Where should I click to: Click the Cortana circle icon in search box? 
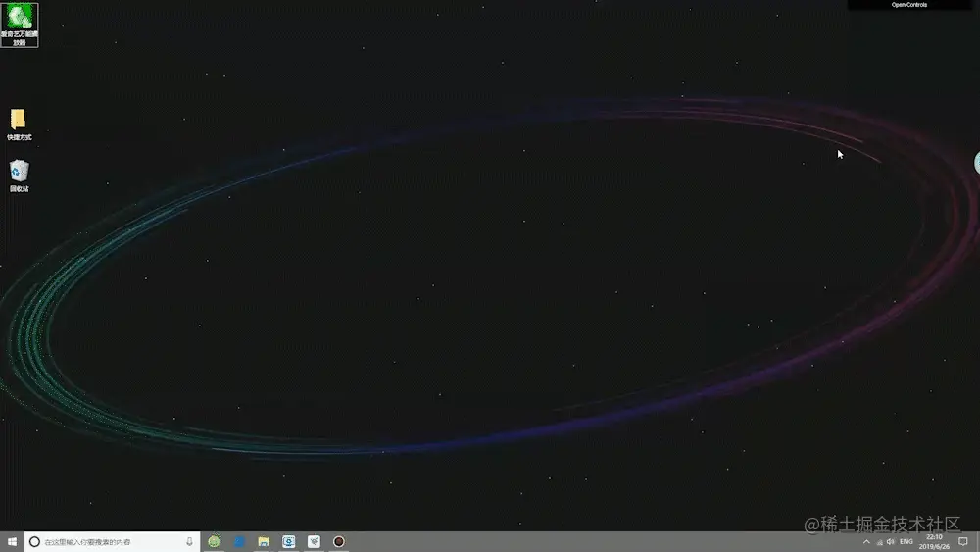point(35,541)
